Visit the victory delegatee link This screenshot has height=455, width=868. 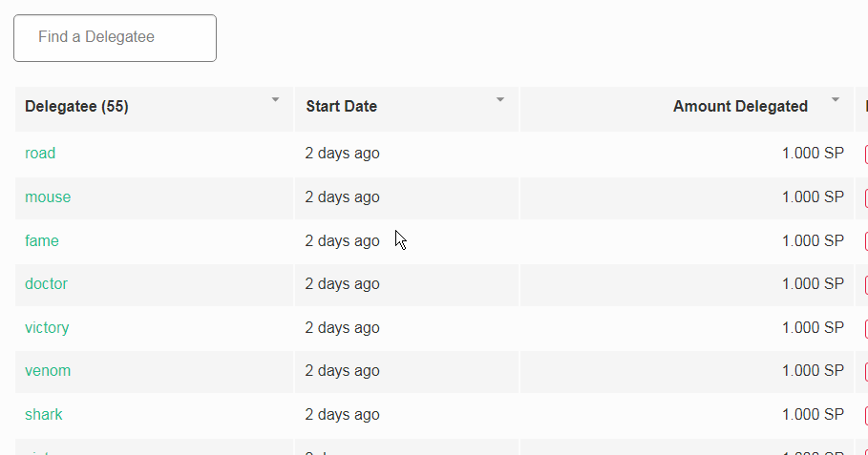coord(47,328)
